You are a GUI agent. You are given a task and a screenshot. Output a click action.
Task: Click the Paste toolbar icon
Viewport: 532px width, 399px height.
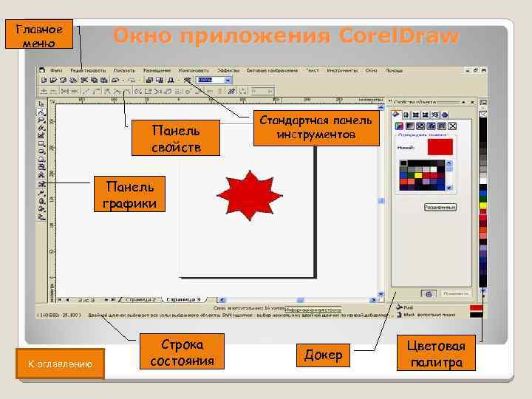click(x=103, y=80)
